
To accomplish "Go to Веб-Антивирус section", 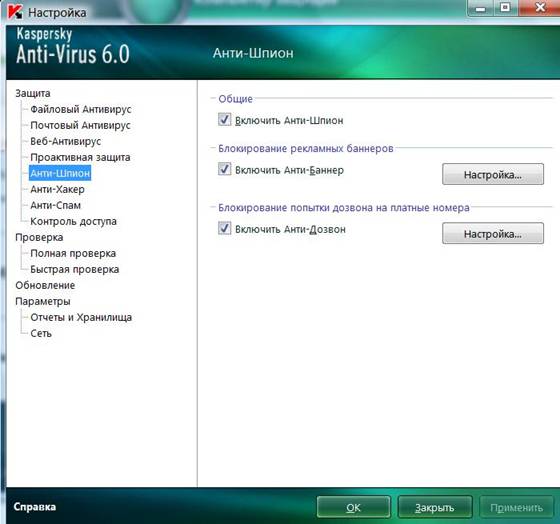I will click(66, 141).
